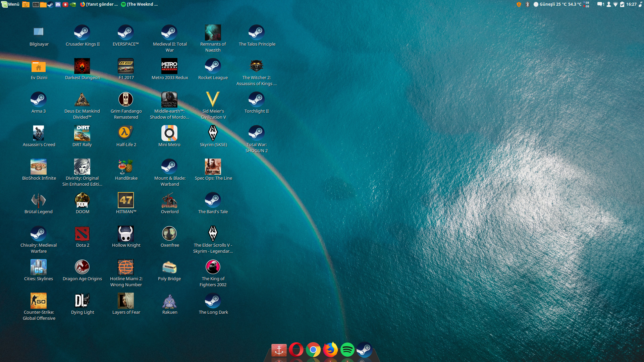Click the Remnants of Naezith icon

click(x=213, y=32)
